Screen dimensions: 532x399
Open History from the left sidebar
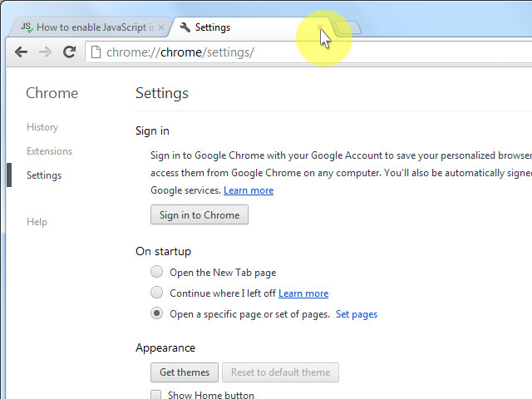[x=42, y=127]
